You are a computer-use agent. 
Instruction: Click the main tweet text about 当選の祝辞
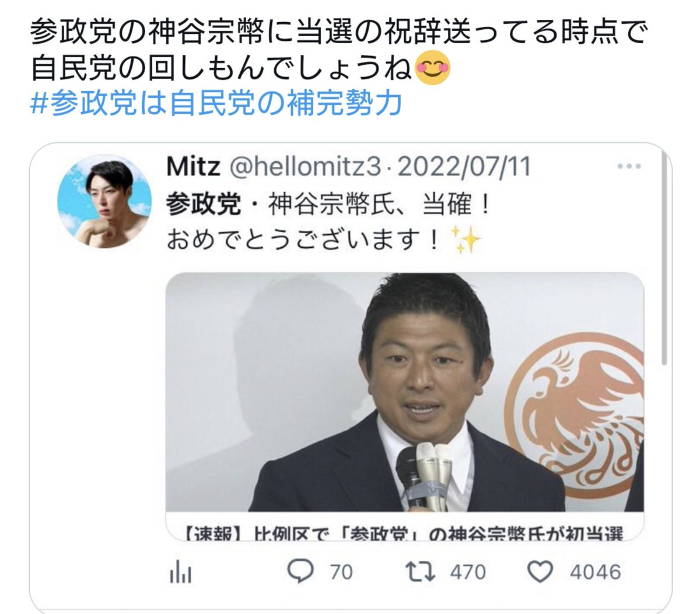[x=338, y=51]
